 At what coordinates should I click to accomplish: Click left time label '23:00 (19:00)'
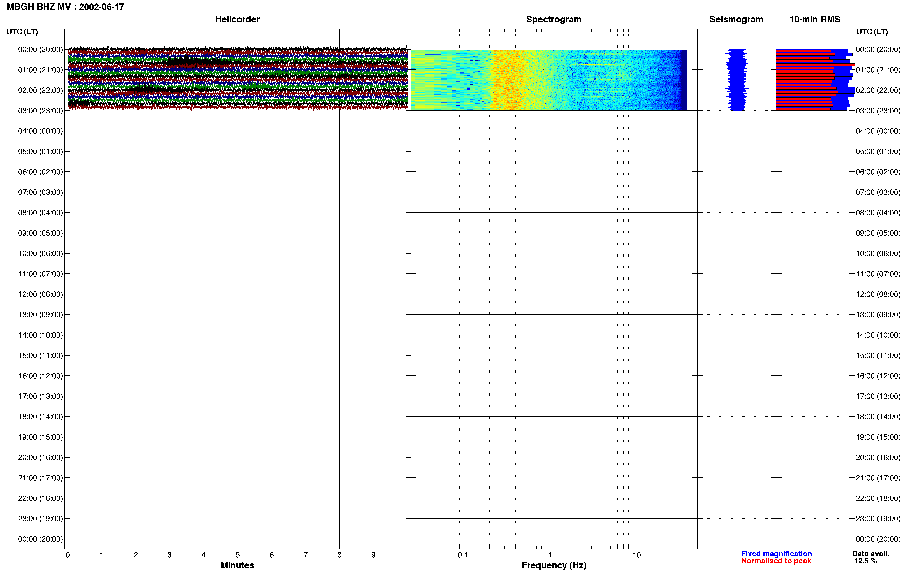(x=41, y=519)
